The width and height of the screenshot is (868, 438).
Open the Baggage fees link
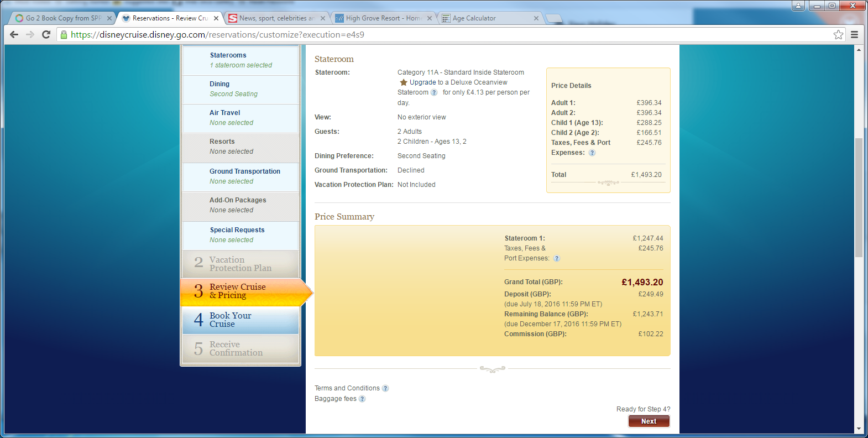pyautogui.click(x=336, y=399)
